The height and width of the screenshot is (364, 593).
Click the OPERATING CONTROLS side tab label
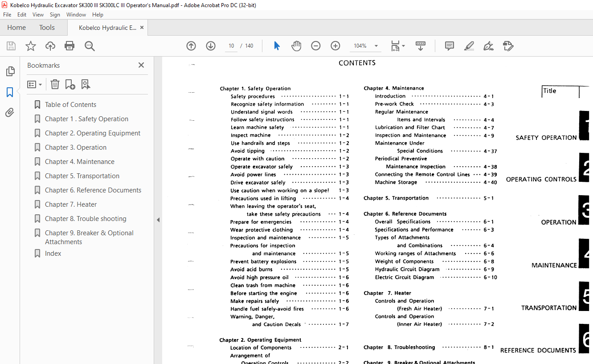[541, 179]
